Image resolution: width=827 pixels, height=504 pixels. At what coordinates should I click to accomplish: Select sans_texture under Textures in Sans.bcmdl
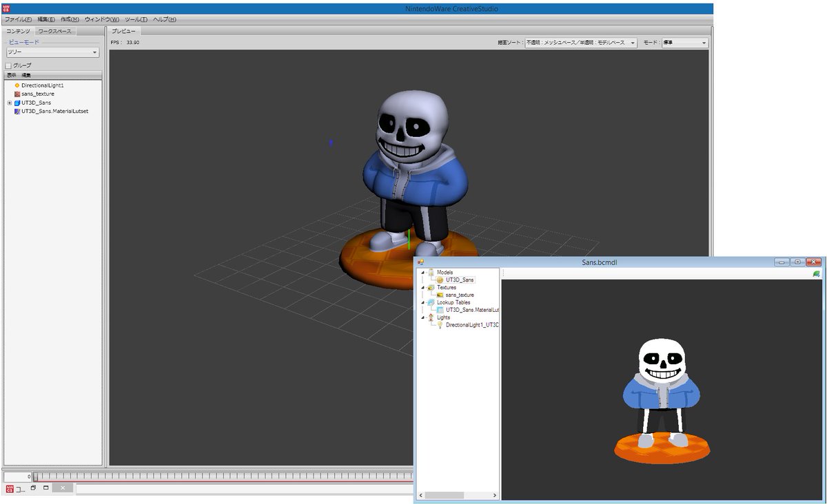[x=460, y=295]
